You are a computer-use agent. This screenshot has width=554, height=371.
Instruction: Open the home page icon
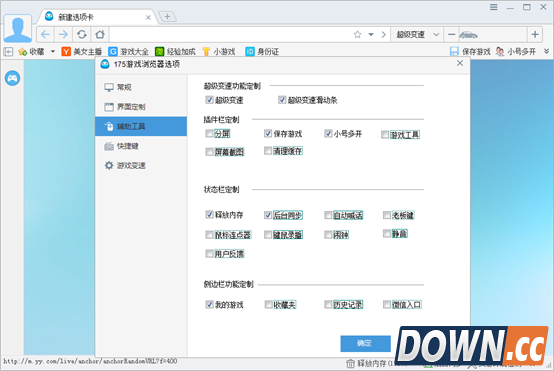[x=100, y=35]
